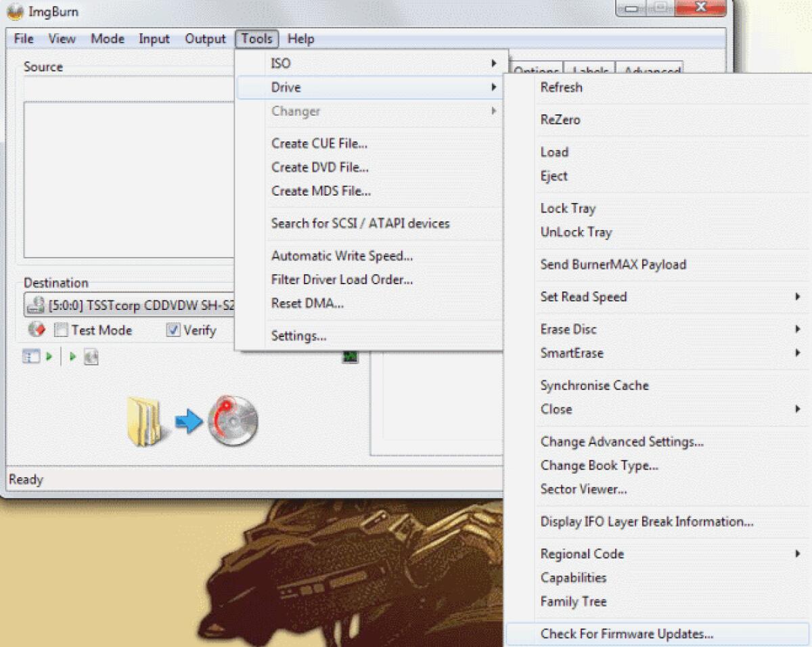Select the build layout icon below Destination
The image size is (812, 647).
click(x=30, y=357)
